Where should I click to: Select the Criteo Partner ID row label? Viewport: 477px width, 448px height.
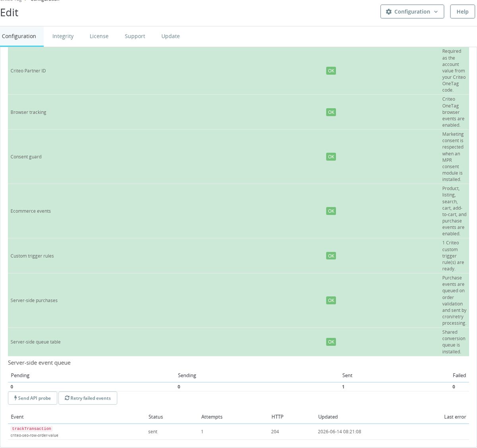[x=28, y=71]
